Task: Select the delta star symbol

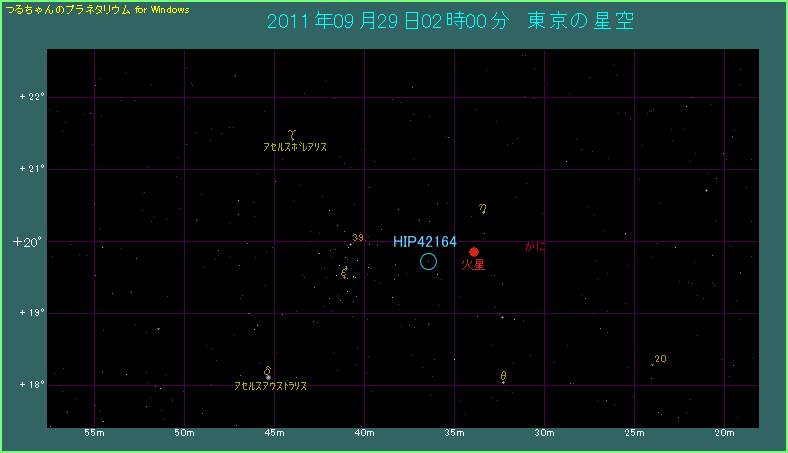Action: click(x=267, y=371)
